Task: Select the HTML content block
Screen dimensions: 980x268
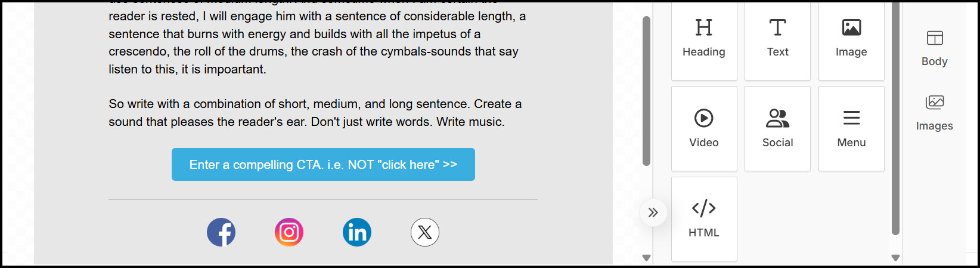Action: coord(704,219)
